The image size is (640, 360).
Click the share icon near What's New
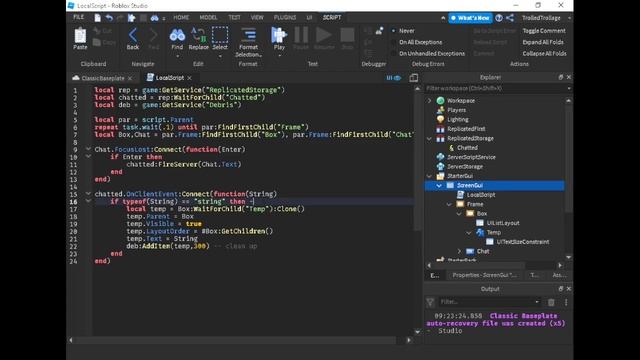click(510, 18)
